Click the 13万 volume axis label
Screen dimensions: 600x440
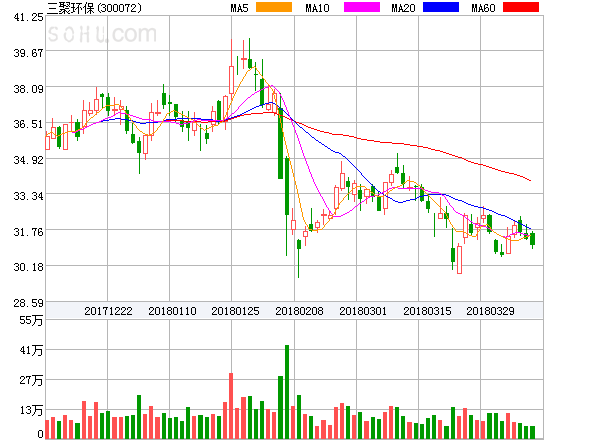pos(31,411)
